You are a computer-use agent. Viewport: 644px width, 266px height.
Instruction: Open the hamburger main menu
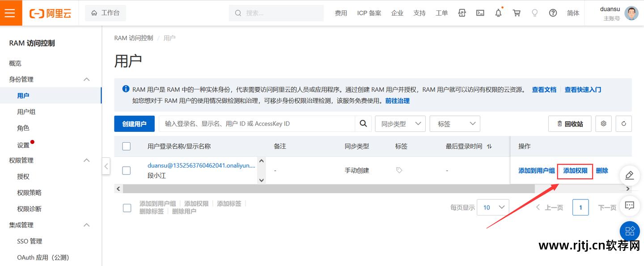[x=11, y=13]
